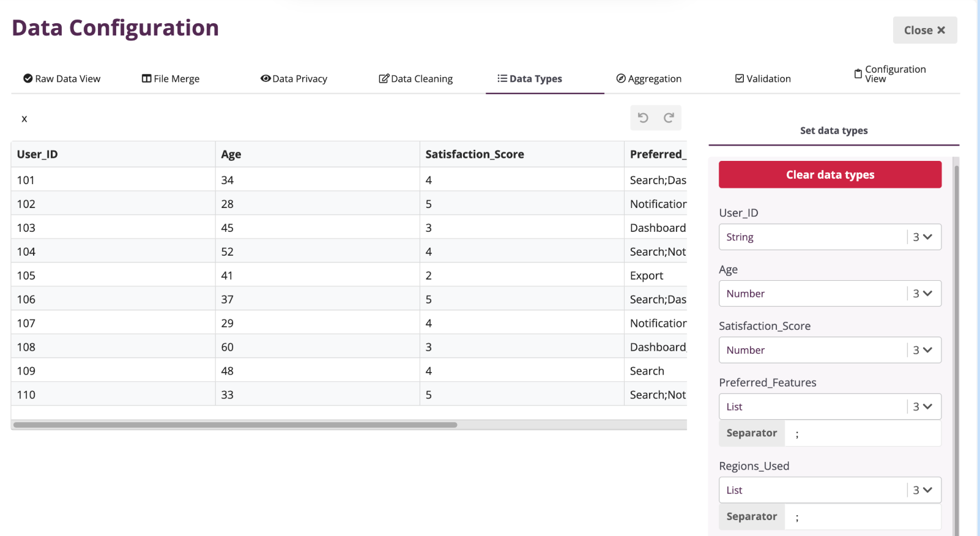Click the small x above the table
This screenshot has height=536, width=980.
click(x=24, y=119)
